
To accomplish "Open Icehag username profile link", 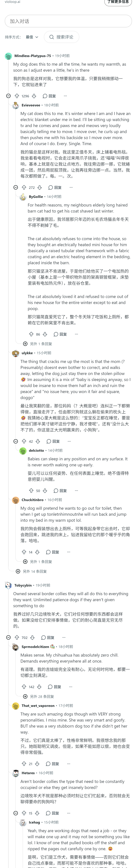I will pos(34,822).
